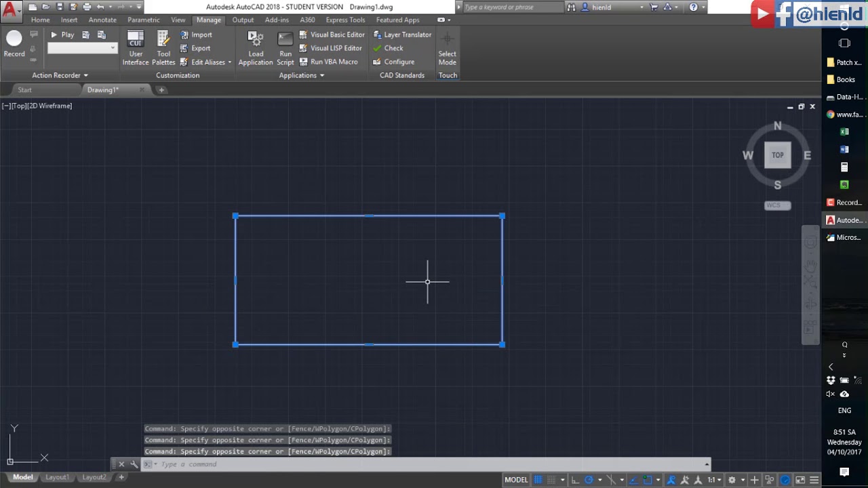The image size is (868, 488).
Task: Toggle polar tracking in status bar
Action: click(x=589, y=480)
